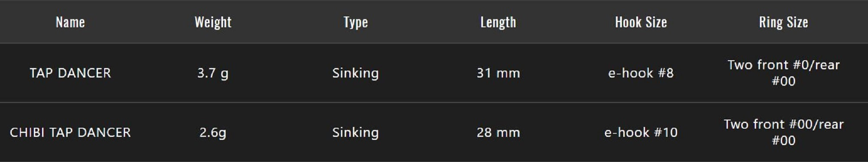The image size is (868, 162).
Task: Click the 28 mm length value
Action: pyautogui.click(x=498, y=132)
